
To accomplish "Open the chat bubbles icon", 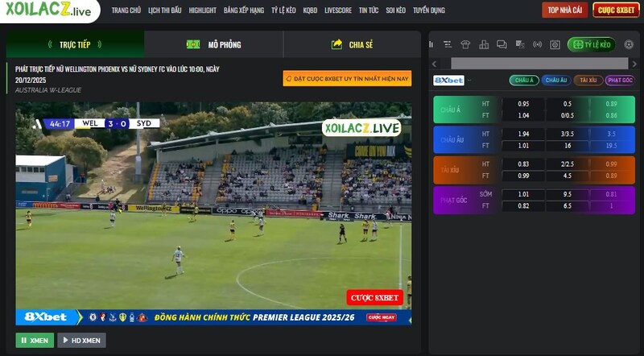I will tap(502, 44).
